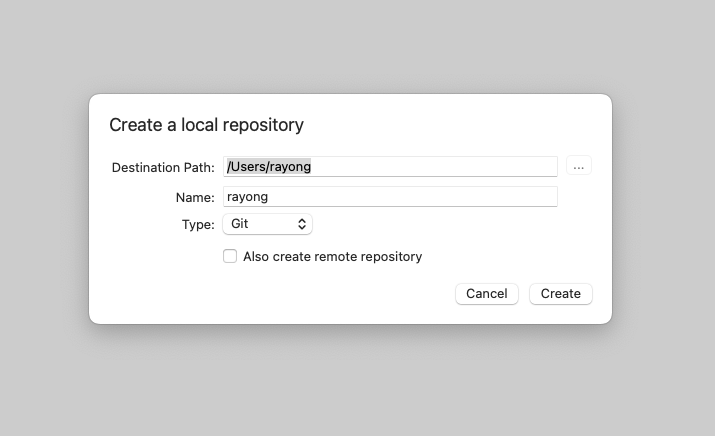Click a blank white area inside the dialog
This screenshot has height=436, width=715.
[456, 123]
